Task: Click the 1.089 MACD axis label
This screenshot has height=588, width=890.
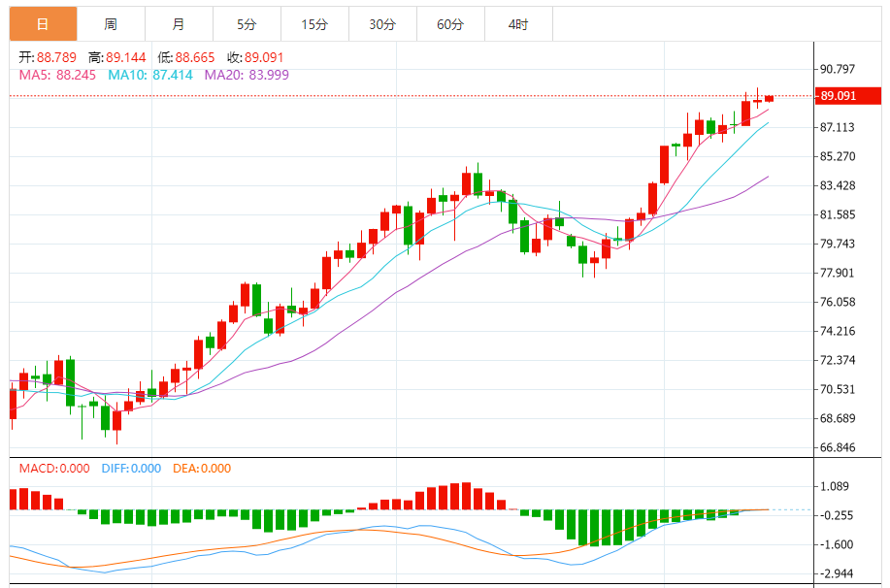Action: click(835, 487)
